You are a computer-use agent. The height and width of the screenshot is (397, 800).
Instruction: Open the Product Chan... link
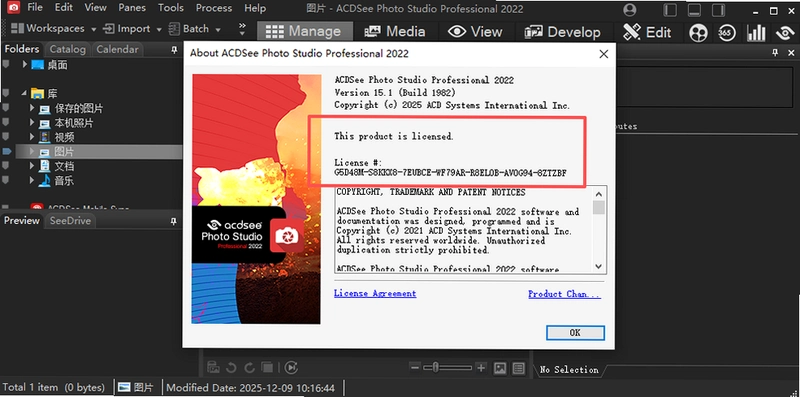(564, 294)
